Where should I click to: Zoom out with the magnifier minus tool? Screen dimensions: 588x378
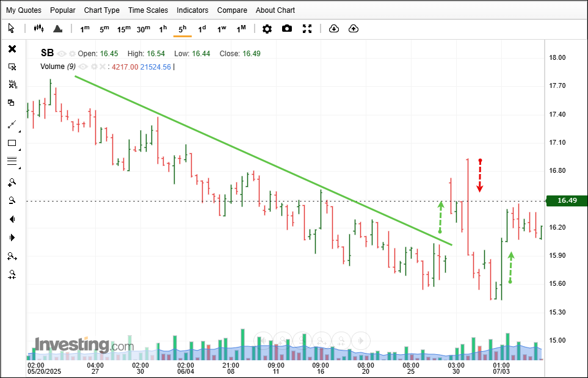(12, 201)
